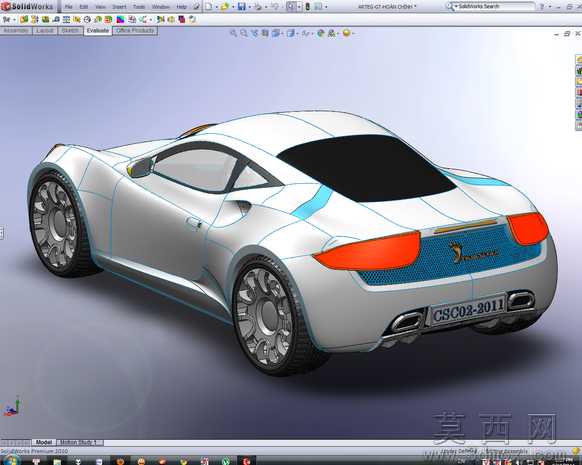This screenshot has height=465, width=582.
Task: Toggle the Section View icon
Action: tap(265, 33)
